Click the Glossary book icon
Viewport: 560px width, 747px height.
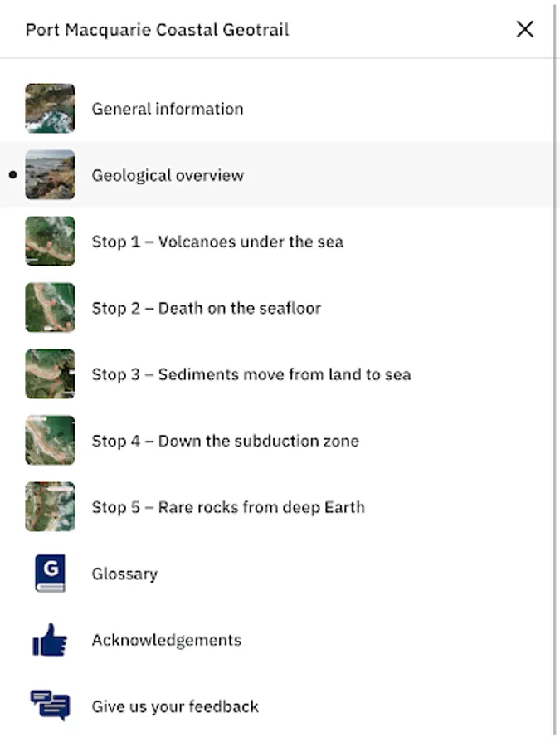pos(50,574)
